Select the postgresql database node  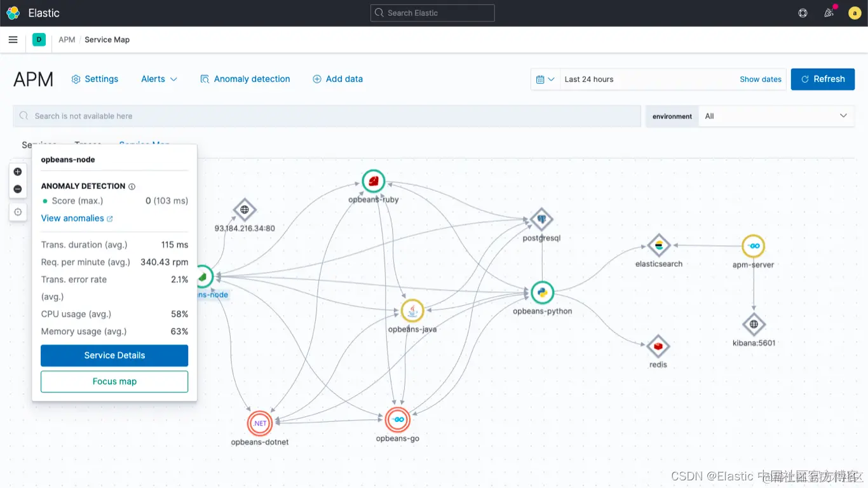pyautogui.click(x=541, y=219)
